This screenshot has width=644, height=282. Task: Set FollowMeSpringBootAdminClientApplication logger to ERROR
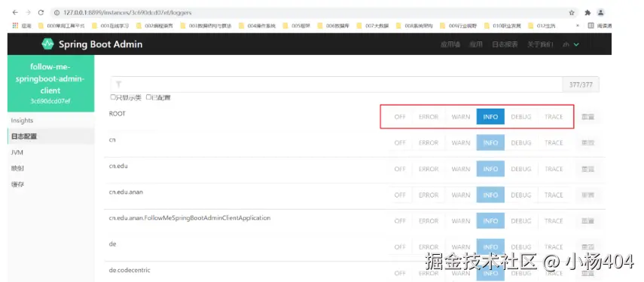pyautogui.click(x=429, y=221)
